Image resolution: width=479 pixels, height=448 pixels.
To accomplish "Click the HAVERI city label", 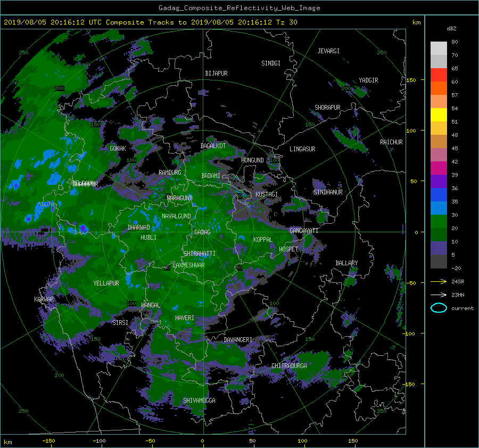I will pos(185,318).
